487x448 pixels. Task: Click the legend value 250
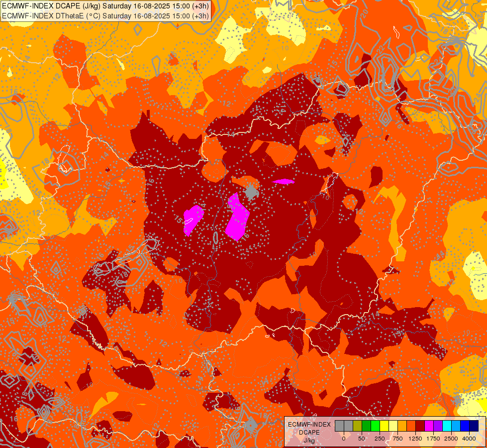[x=380, y=439]
